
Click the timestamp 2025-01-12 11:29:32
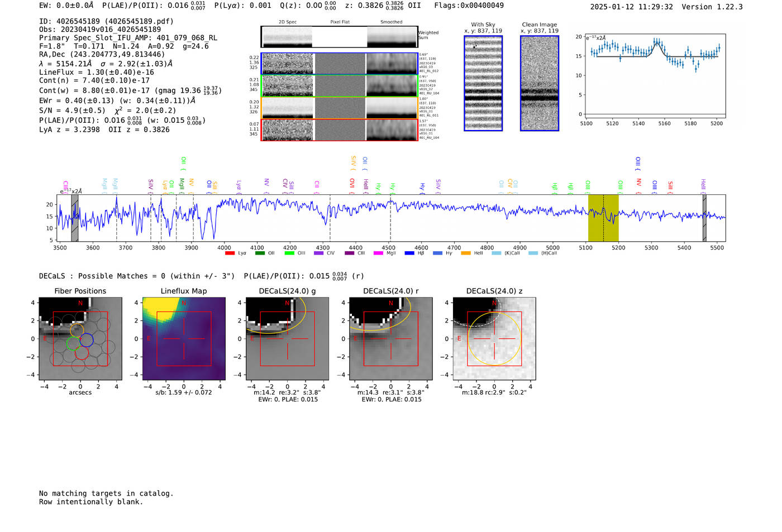tap(631, 7)
